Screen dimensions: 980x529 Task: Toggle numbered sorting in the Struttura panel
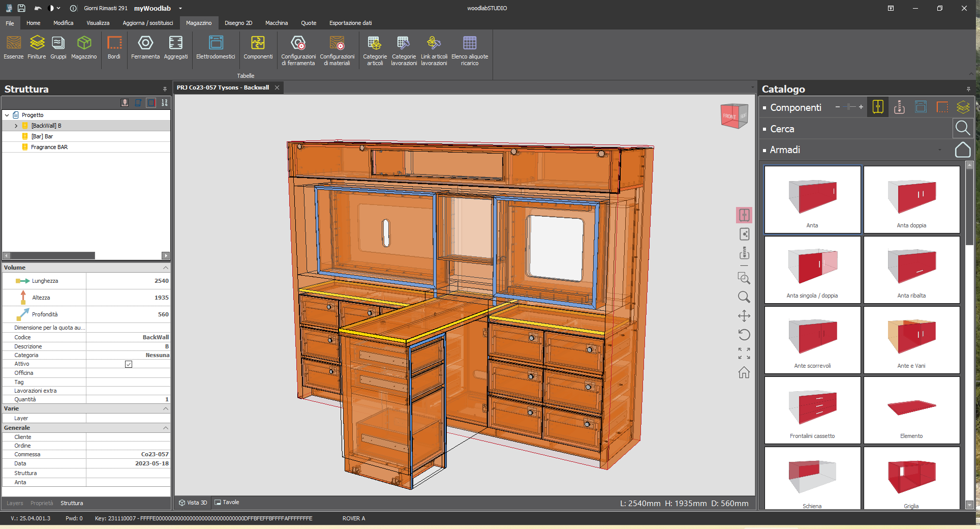(164, 102)
